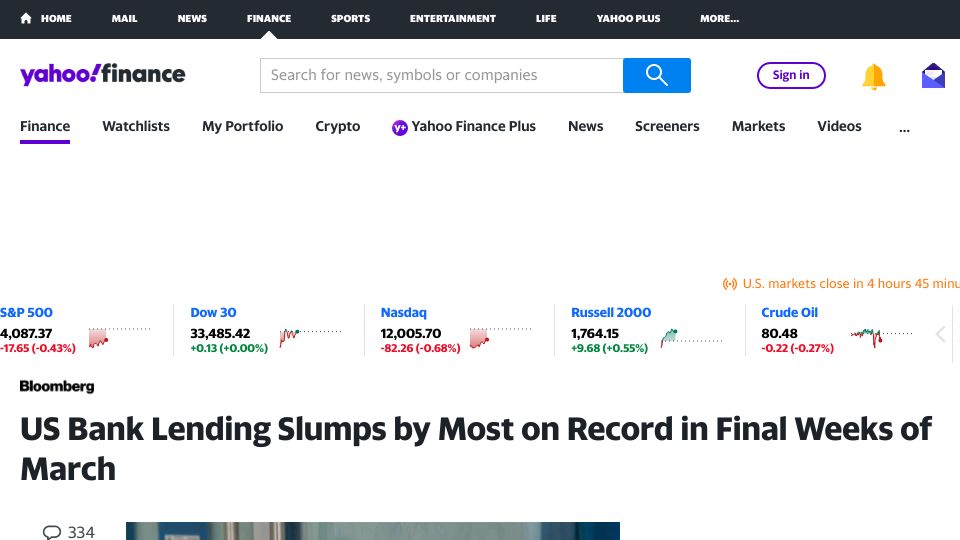Go to SPORTS in the top bar

point(350,18)
